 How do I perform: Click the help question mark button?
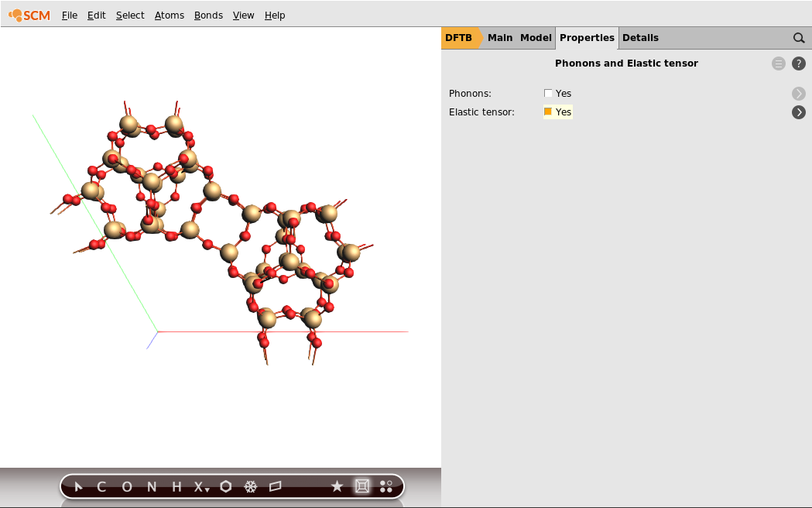click(x=799, y=63)
